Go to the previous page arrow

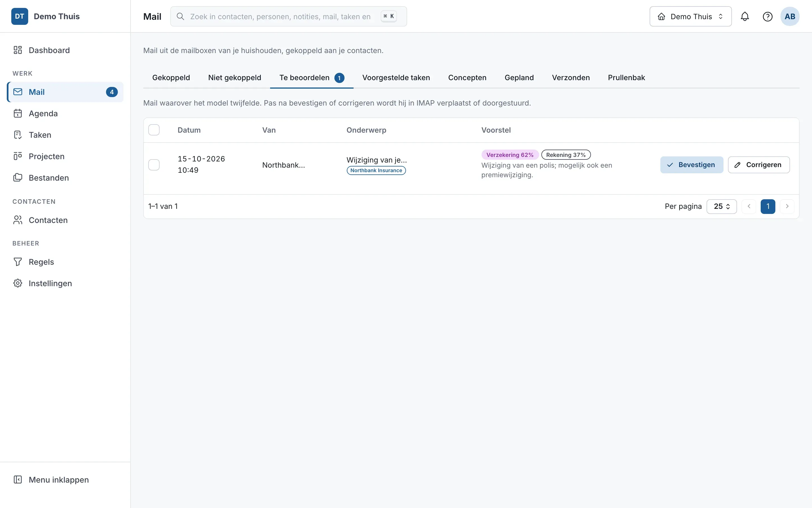point(749,206)
